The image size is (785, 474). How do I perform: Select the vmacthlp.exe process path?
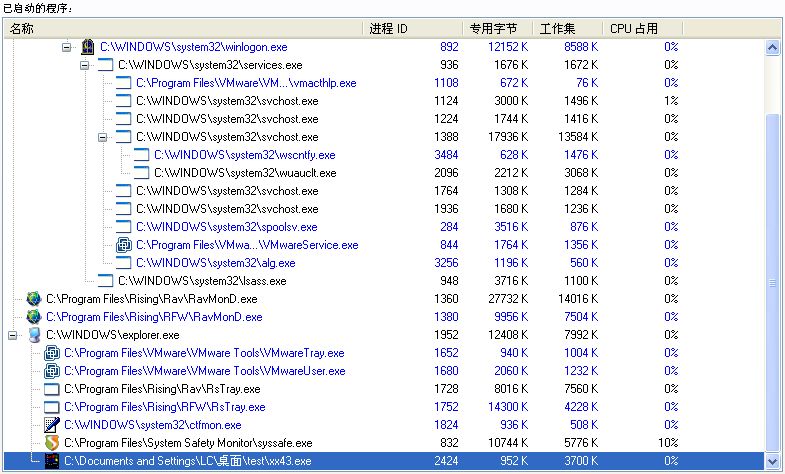point(246,83)
